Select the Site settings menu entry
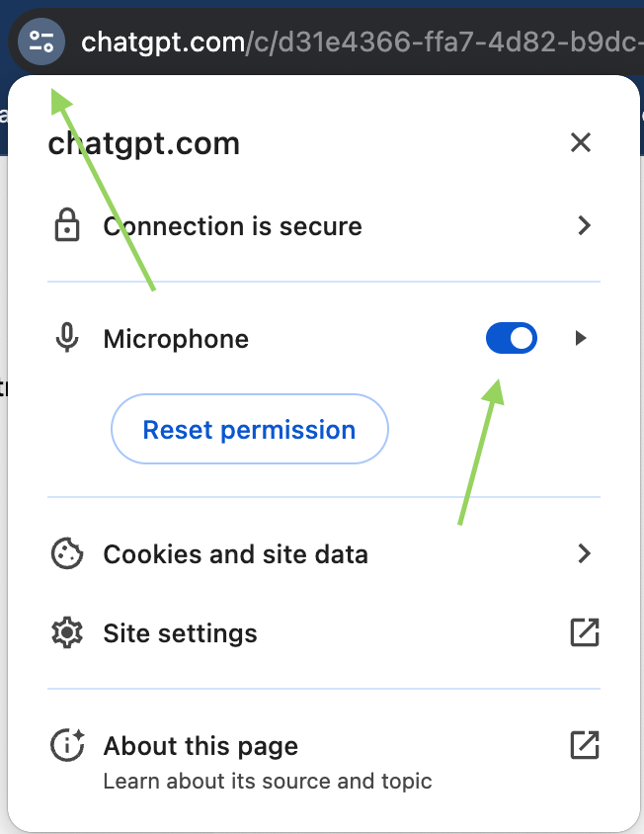Viewport: 644px width, 834px height. point(323,632)
